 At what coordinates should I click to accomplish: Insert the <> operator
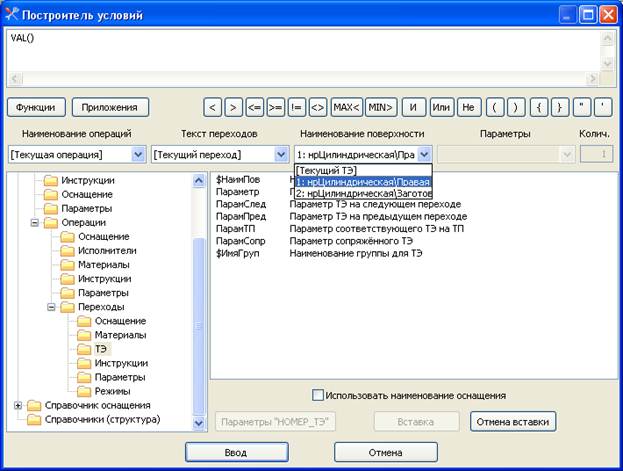[318, 107]
